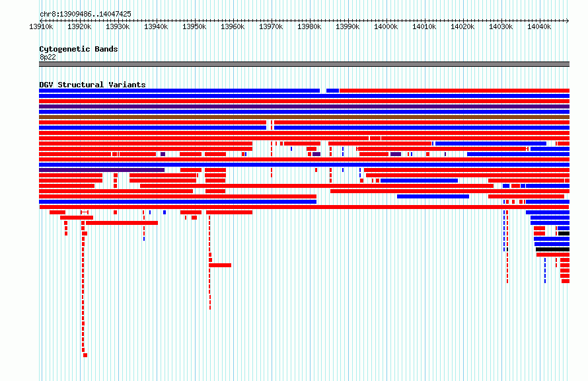Select the full-width purple structural variant bar

[x=304, y=106]
